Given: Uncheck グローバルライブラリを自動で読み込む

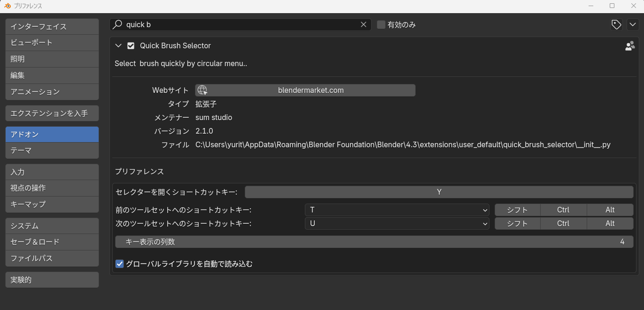Looking at the screenshot, I should 119,264.
